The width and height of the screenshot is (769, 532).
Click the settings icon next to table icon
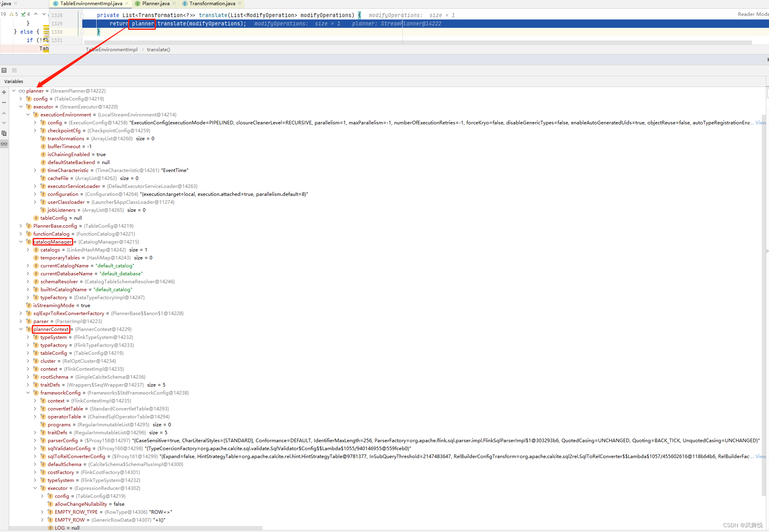click(x=14, y=70)
